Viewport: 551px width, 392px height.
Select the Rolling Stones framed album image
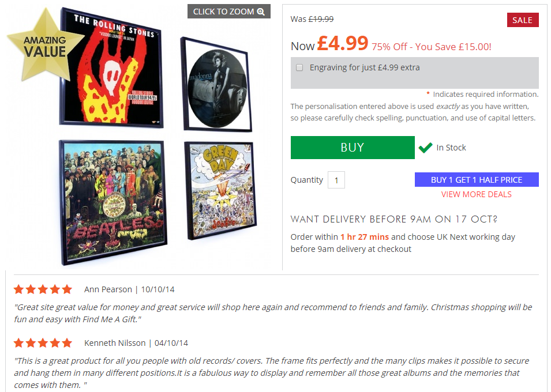pyautogui.click(x=112, y=69)
